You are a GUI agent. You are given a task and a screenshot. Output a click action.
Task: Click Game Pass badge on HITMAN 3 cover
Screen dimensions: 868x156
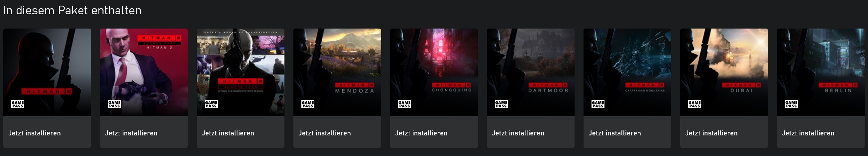[x=18, y=104]
